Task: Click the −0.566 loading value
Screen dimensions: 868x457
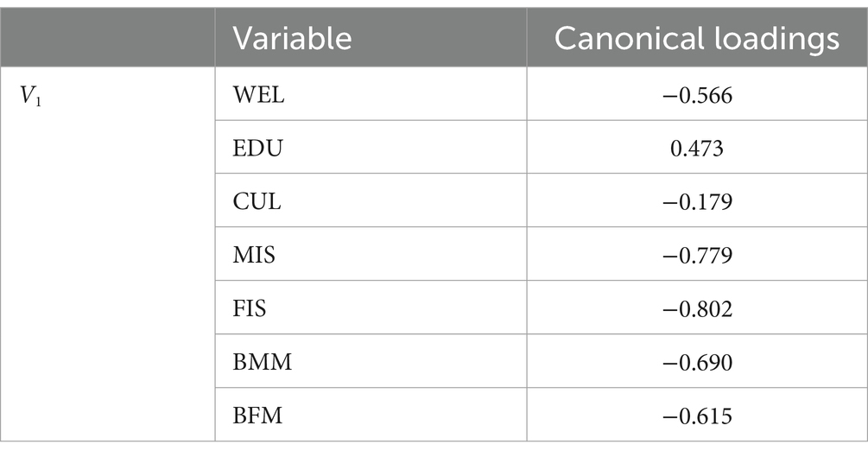Action: (697, 95)
